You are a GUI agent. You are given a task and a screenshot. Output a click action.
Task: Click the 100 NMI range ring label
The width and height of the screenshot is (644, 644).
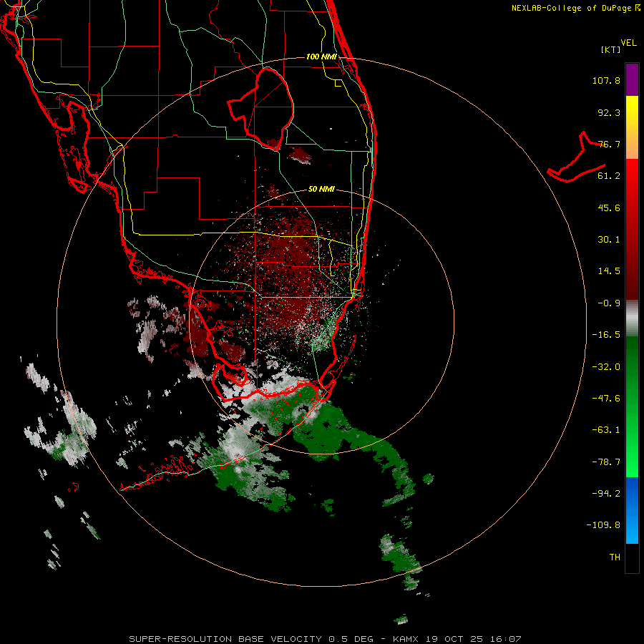[321, 57]
